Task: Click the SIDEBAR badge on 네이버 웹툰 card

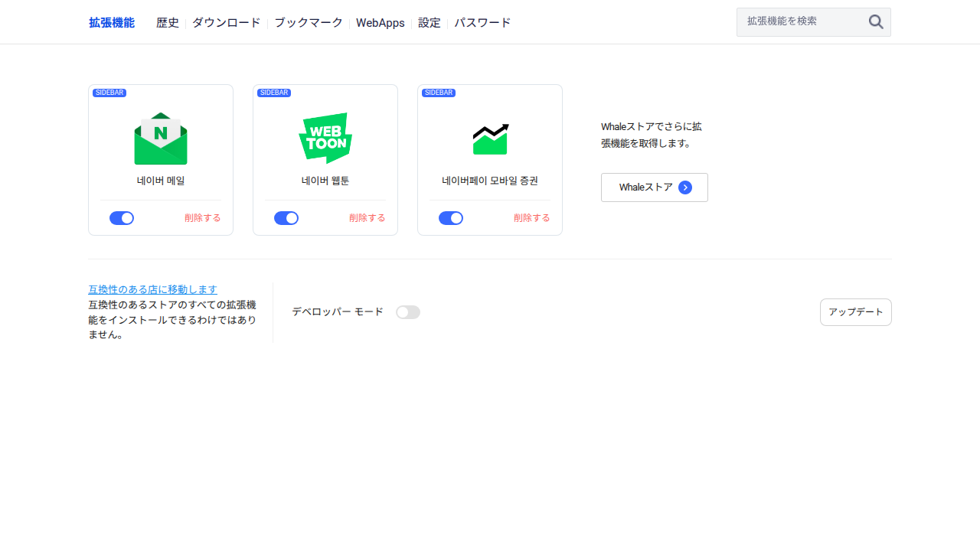Action: pyautogui.click(x=274, y=93)
